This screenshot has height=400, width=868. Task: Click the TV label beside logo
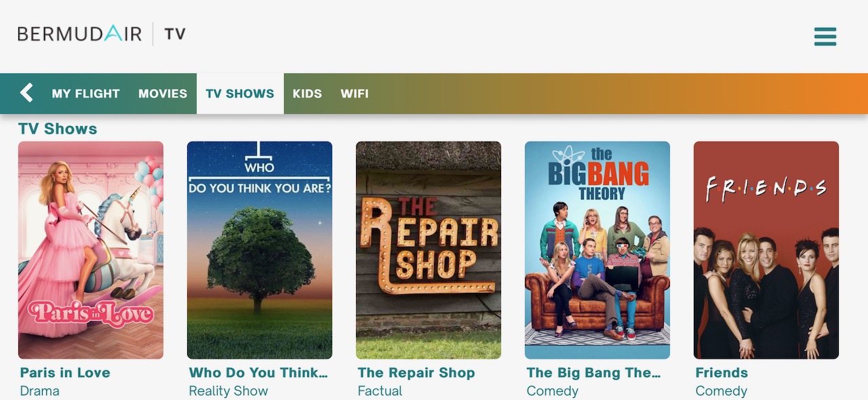(175, 34)
